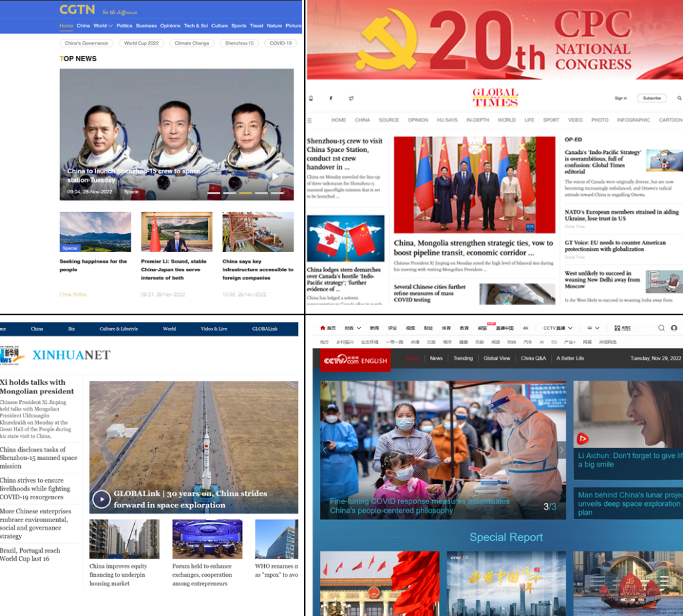Open the Politics tab on CGTN
Image resolution: width=683 pixels, height=616 pixels.
coord(124,26)
